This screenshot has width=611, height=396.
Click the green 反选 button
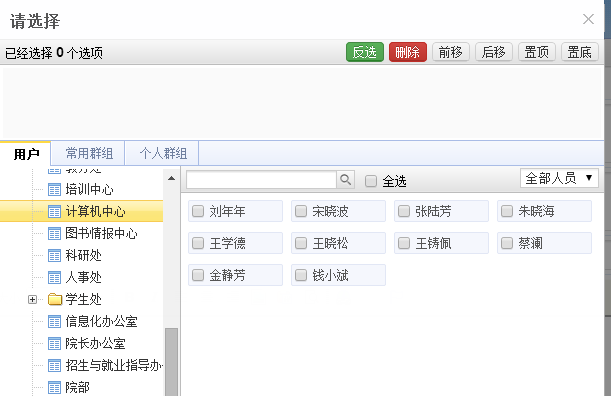click(x=365, y=52)
